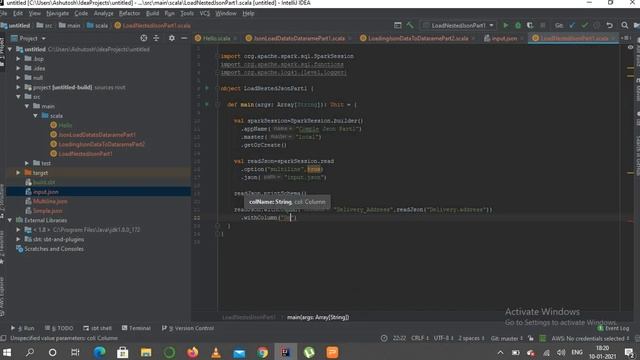Open the Version Control tool window
This screenshot has width=640, height=360.
188,328
